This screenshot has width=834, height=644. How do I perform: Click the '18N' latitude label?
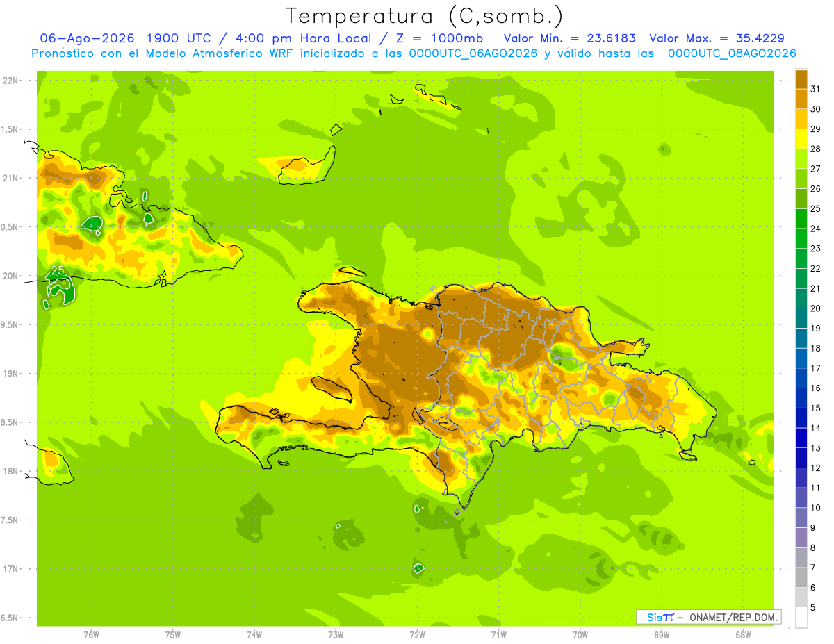pyautogui.click(x=11, y=472)
